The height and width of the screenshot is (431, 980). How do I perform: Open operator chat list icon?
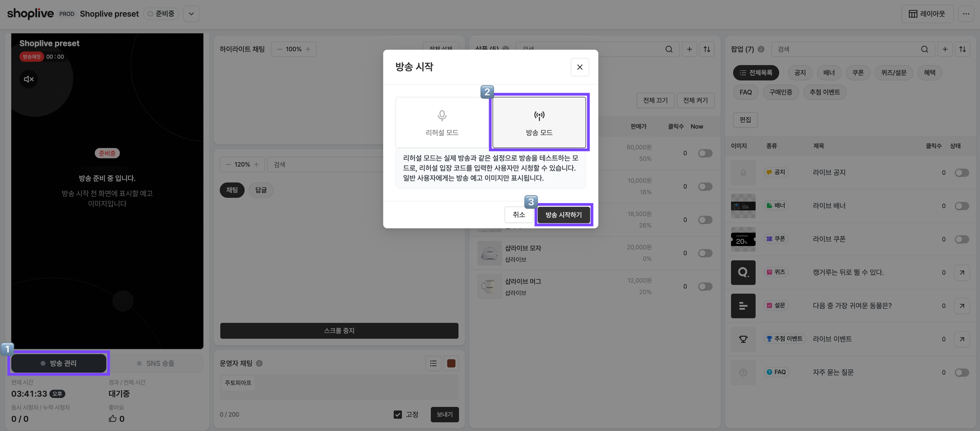coord(433,363)
